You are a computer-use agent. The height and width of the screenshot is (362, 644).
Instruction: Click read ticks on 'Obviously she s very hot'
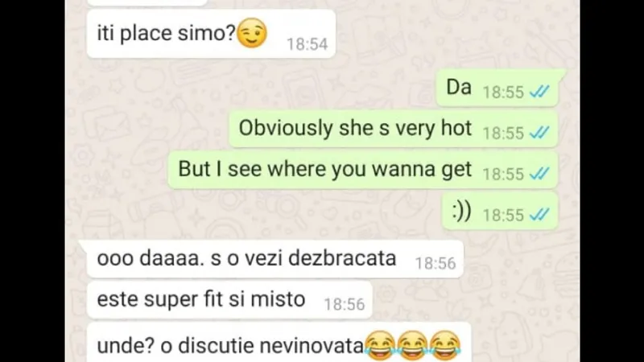[x=539, y=133]
